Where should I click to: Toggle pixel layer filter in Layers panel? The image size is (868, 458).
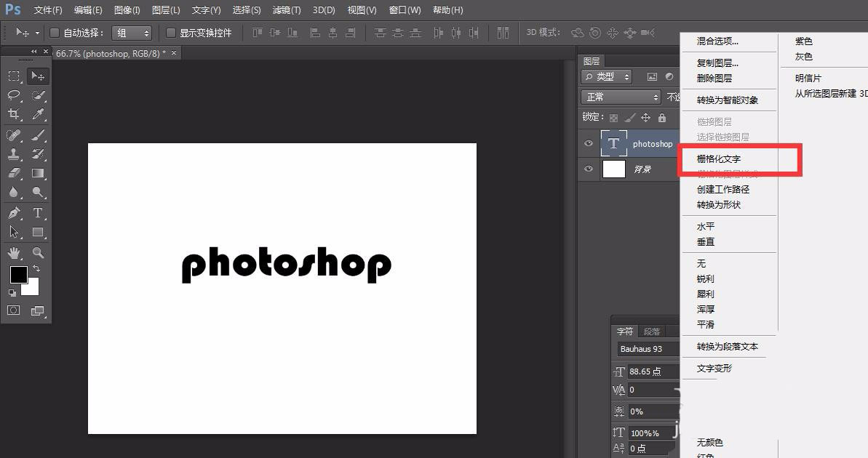[652, 76]
